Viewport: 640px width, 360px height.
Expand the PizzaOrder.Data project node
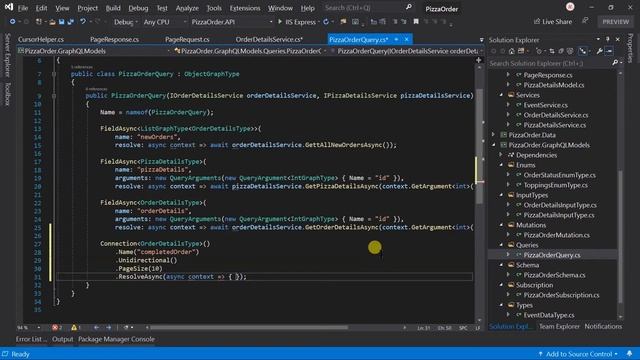[x=493, y=135]
